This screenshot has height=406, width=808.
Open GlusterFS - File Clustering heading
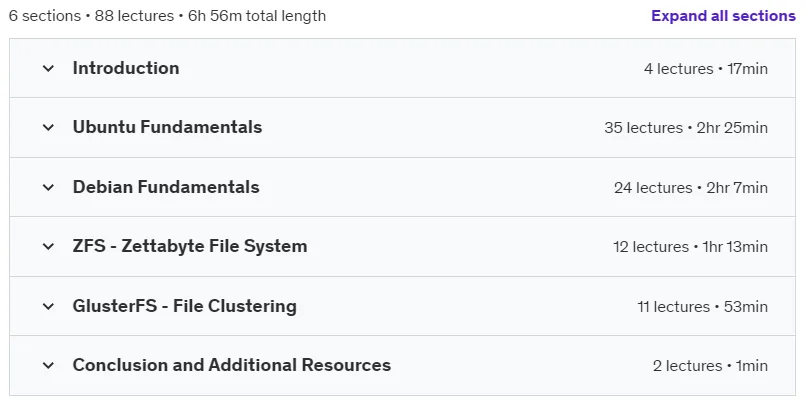[x=184, y=306]
